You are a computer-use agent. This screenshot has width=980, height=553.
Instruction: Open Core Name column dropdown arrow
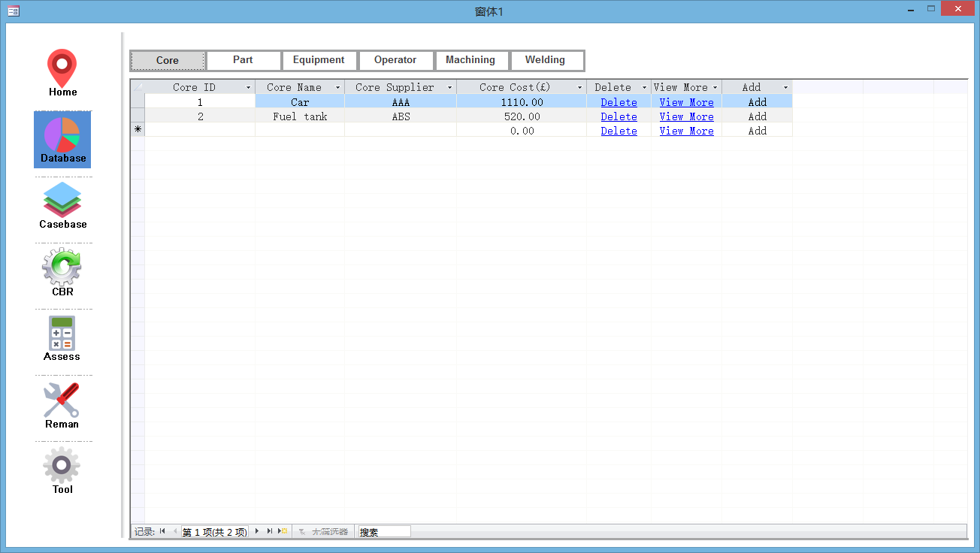pyautogui.click(x=337, y=88)
